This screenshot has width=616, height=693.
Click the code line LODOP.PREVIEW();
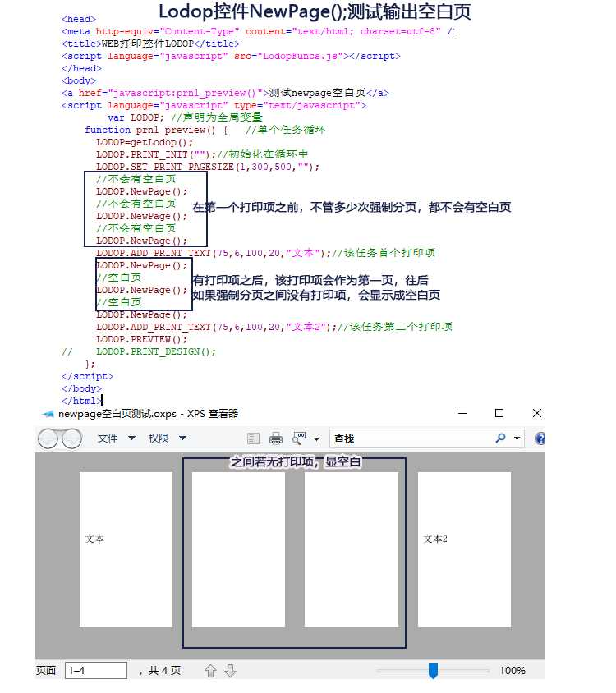[141, 339]
